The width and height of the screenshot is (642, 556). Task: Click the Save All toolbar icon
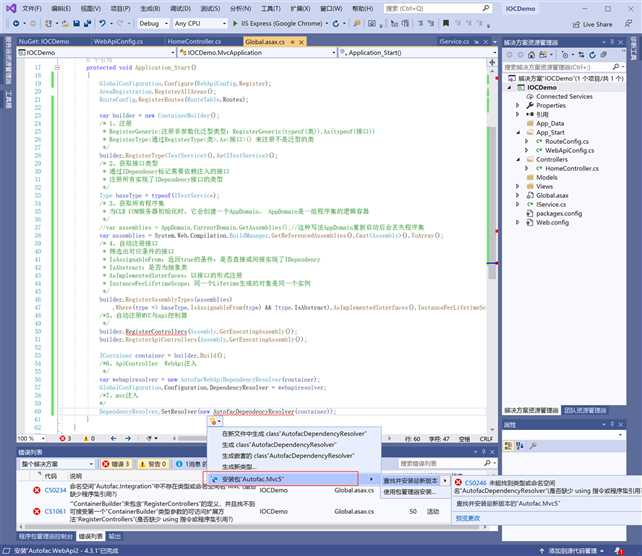point(87,24)
